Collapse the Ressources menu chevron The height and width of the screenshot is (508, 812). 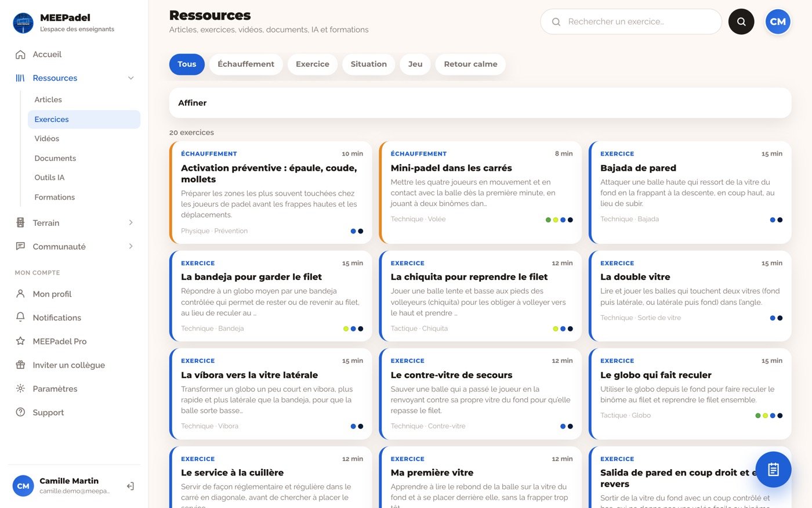click(x=131, y=78)
